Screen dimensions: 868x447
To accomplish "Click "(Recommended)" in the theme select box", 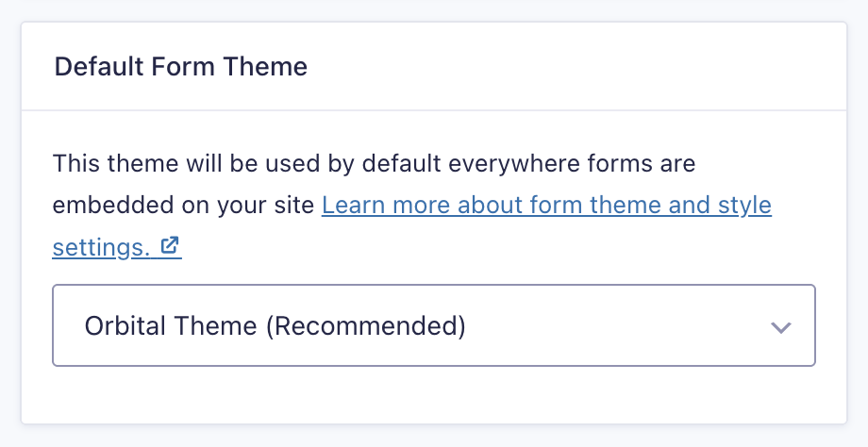I will coord(365,326).
